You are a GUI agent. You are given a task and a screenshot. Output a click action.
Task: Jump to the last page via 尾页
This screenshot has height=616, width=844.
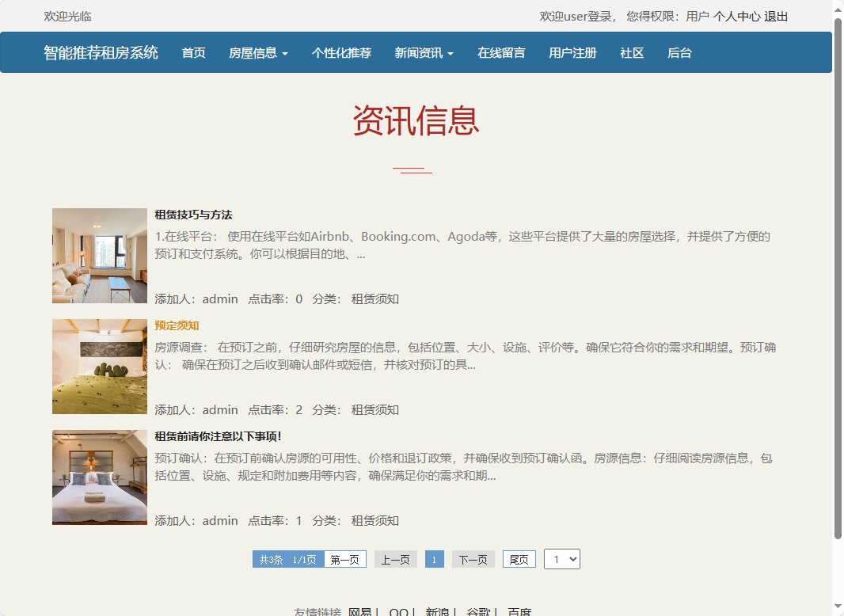(x=519, y=559)
